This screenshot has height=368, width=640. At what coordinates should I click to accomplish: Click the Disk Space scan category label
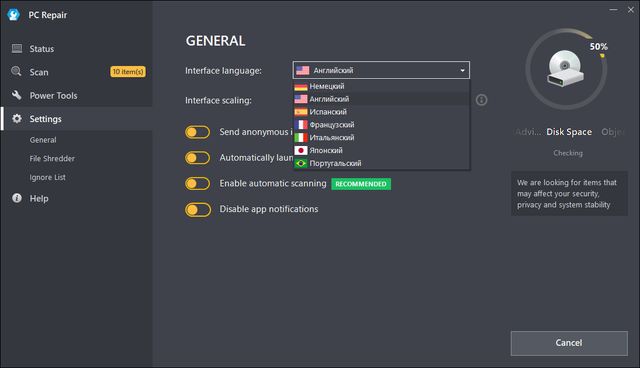pyautogui.click(x=569, y=132)
